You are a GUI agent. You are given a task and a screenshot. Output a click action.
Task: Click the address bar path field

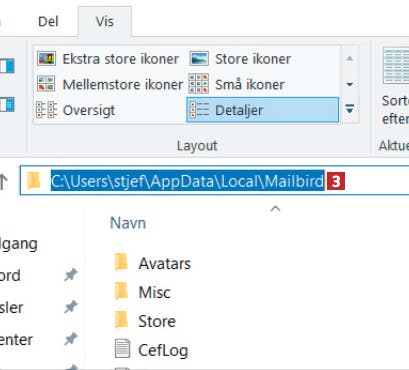coord(215,181)
